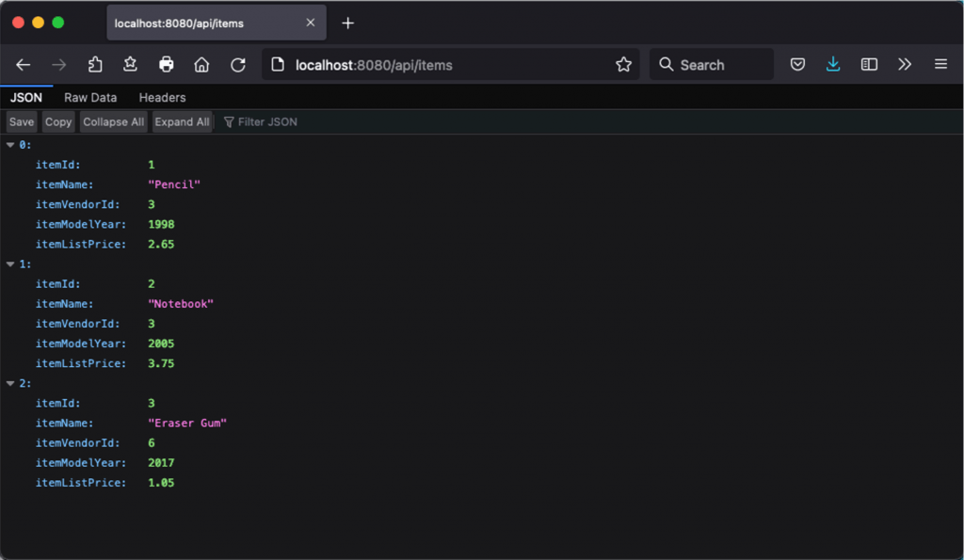Click Collapse All button

click(x=113, y=122)
